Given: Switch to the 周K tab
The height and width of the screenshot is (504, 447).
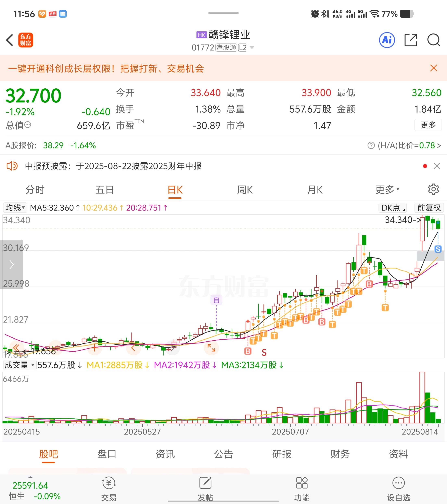Looking at the screenshot, I should (x=245, y=190).
